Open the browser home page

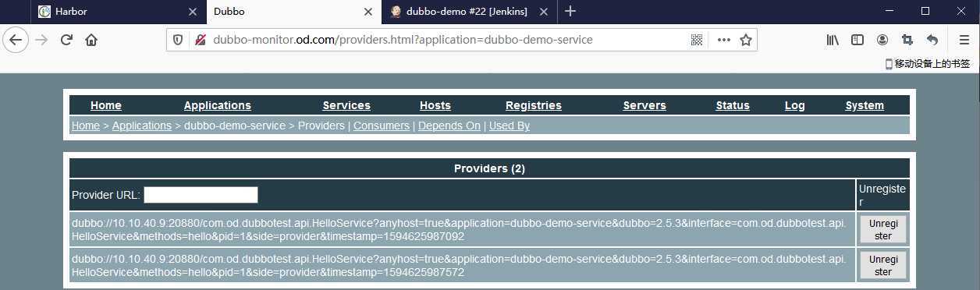91,40
